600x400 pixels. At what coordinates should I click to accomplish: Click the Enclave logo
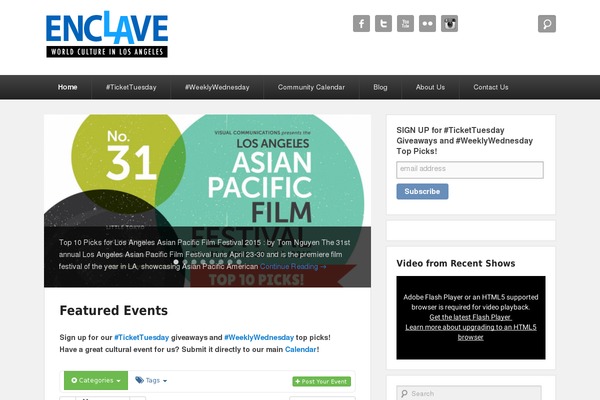pyautogui.click(x=107, y=34)
